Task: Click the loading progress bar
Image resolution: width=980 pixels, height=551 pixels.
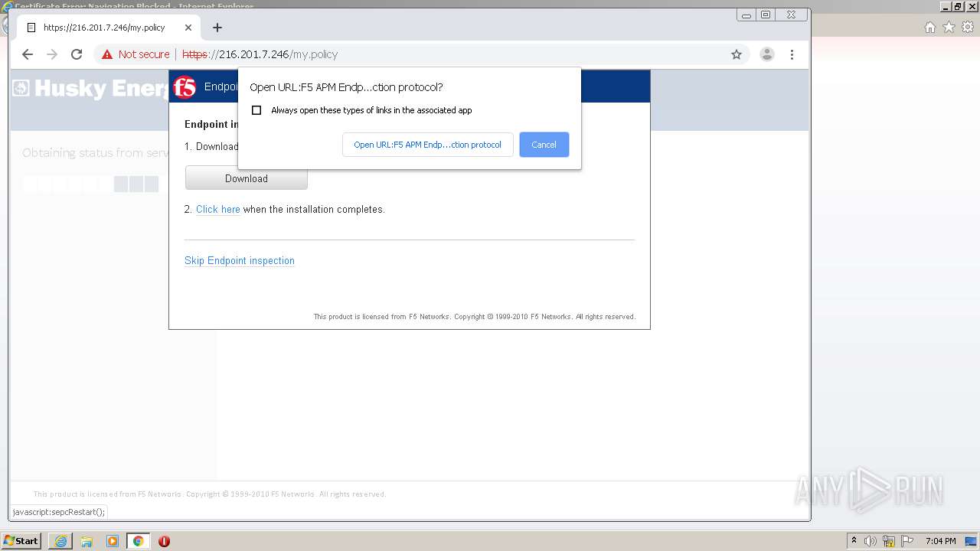Action: 90,184
